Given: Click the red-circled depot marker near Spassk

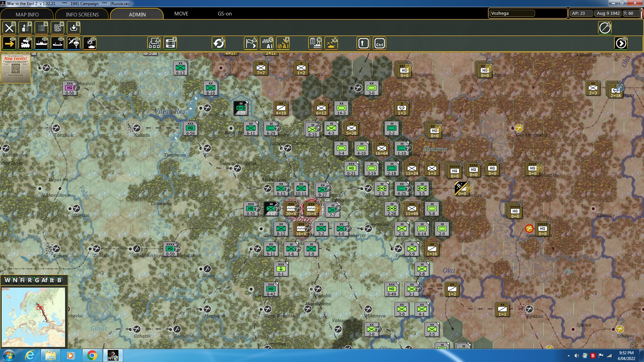Looking at the screenshot, I should (529, 229).
